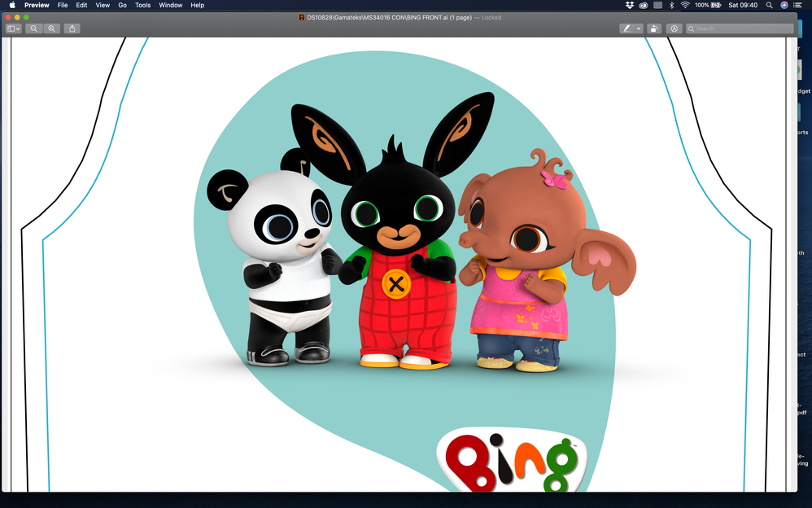Click the Zoom In magnifier button
812x508 pixels.
point(52,28)
